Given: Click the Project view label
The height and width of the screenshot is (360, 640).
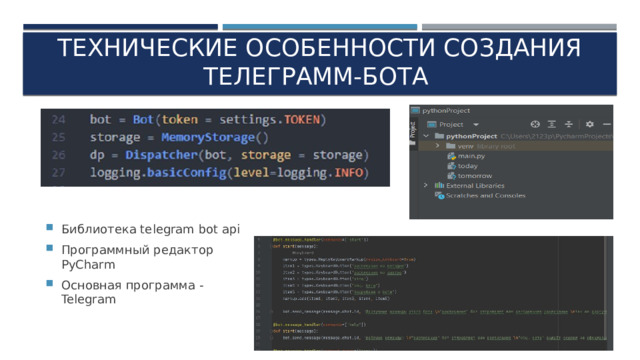Looking at the screenshot, I should 451,124.
